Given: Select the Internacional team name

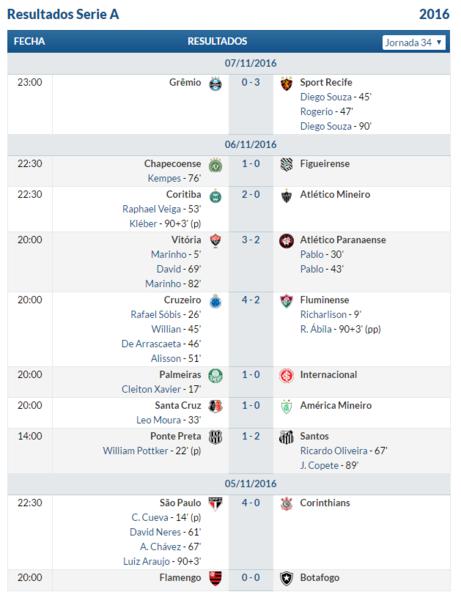Looking at the screenshot, I should pyautogui.click(x=328, y=375).
